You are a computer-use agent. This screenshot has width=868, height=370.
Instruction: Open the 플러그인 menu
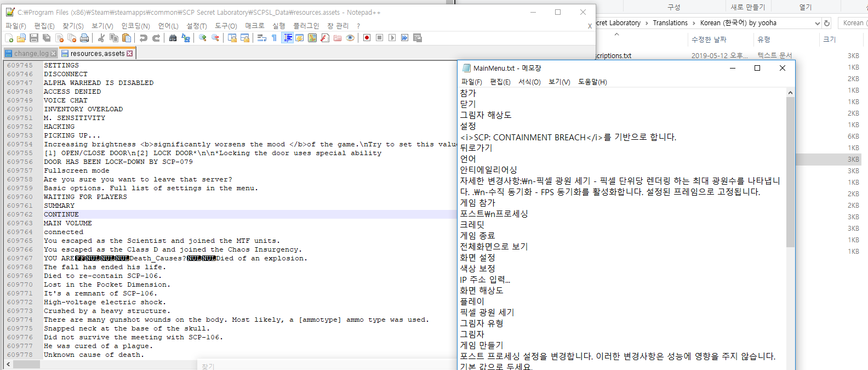pyautogui.click(x=306, y=26)
